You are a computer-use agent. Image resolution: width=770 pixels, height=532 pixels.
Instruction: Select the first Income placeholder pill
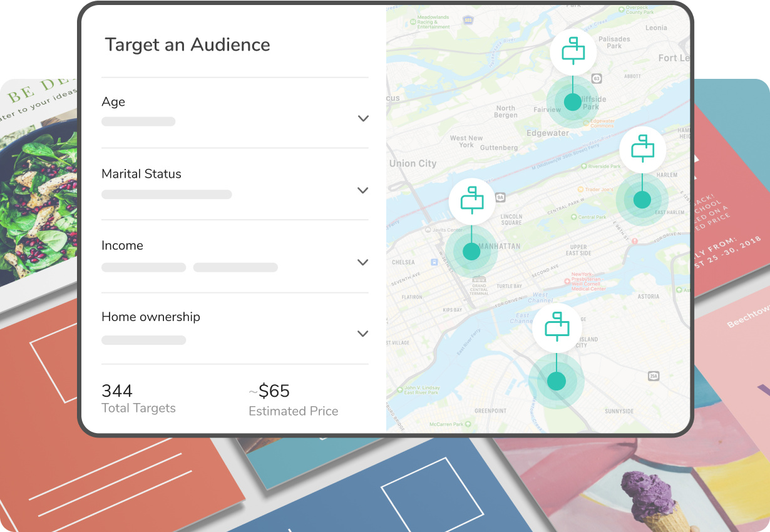pos(144,267)
